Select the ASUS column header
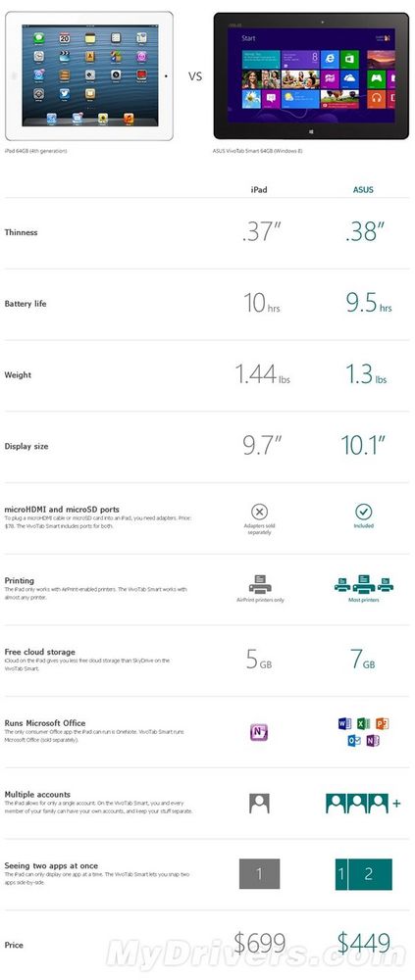This screenshot has height=980, width=415. pyautogui.click(x=363, y=189)
